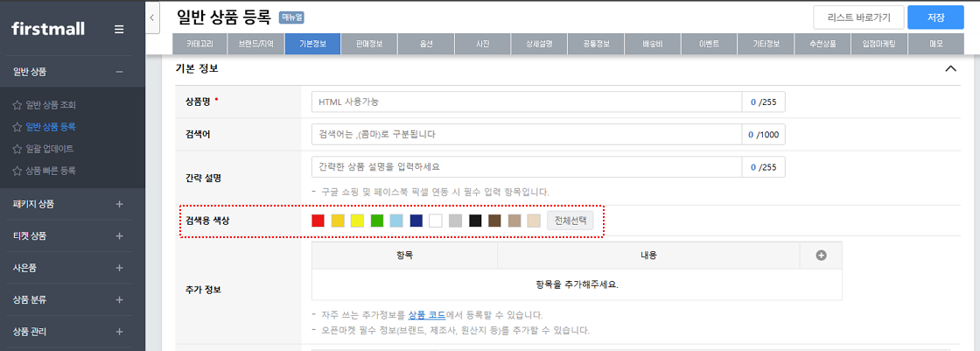Jump to the 이벤트 tab
Image resolution: width=980 pixels, height=351 pixels.
point(709,45)
